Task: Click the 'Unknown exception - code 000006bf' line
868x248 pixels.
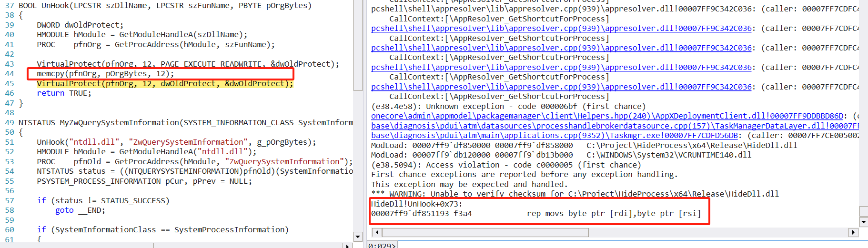Action: pyautogui.click(x=508, y=107)
